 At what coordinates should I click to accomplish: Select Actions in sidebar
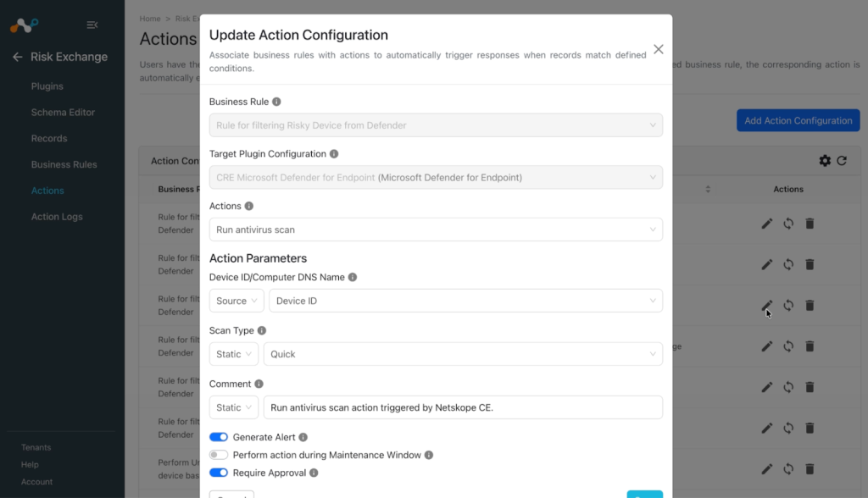[47, 191]
